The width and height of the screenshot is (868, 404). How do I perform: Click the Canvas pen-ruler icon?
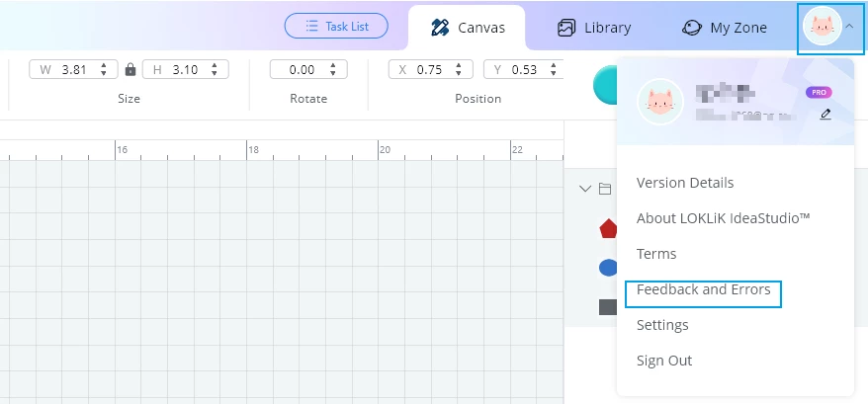440,28
